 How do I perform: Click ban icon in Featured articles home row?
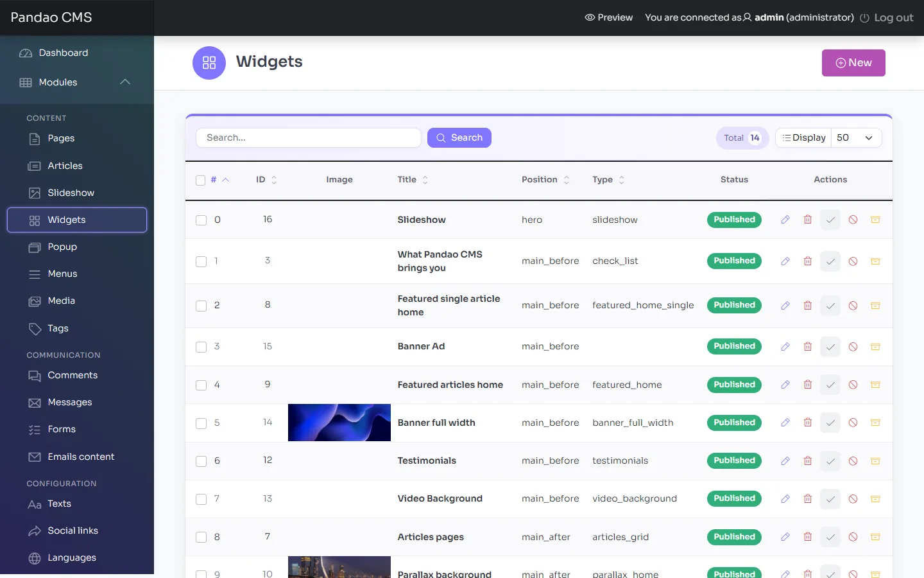853,385
